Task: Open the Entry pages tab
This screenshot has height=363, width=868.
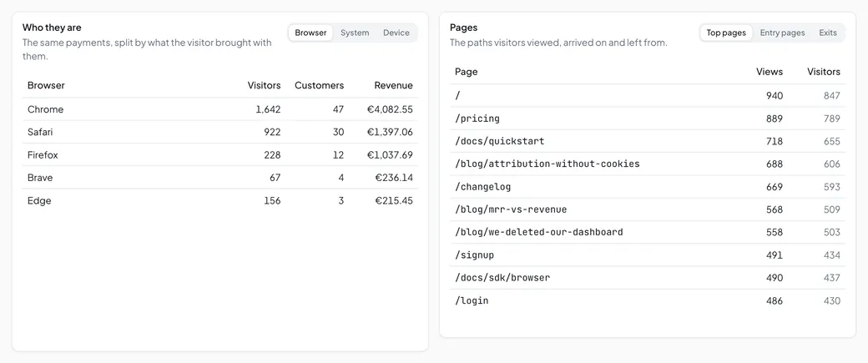Action: (x=782, y=33)
